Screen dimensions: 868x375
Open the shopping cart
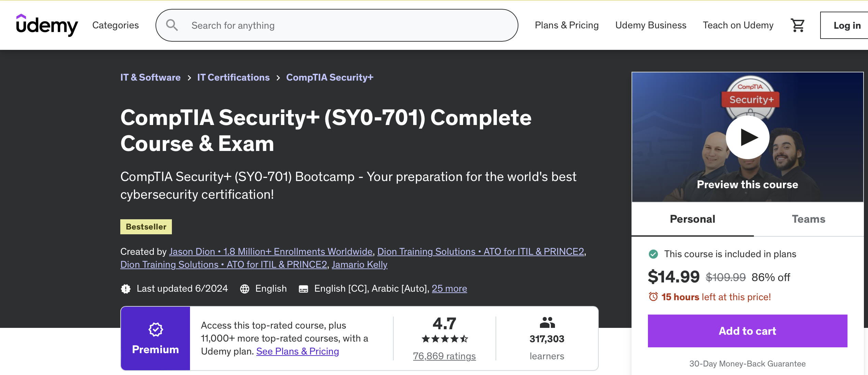798,25
